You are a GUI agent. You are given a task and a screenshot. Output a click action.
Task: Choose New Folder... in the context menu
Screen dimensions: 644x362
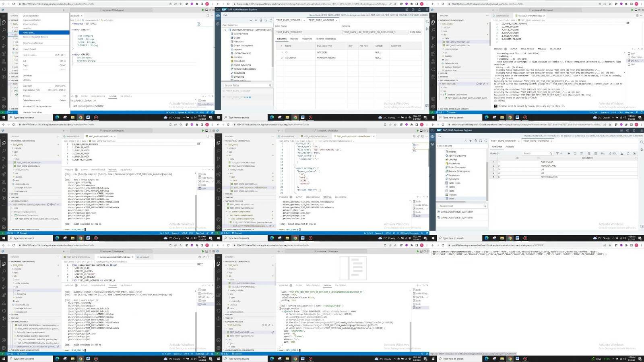[x=43, y=33]
